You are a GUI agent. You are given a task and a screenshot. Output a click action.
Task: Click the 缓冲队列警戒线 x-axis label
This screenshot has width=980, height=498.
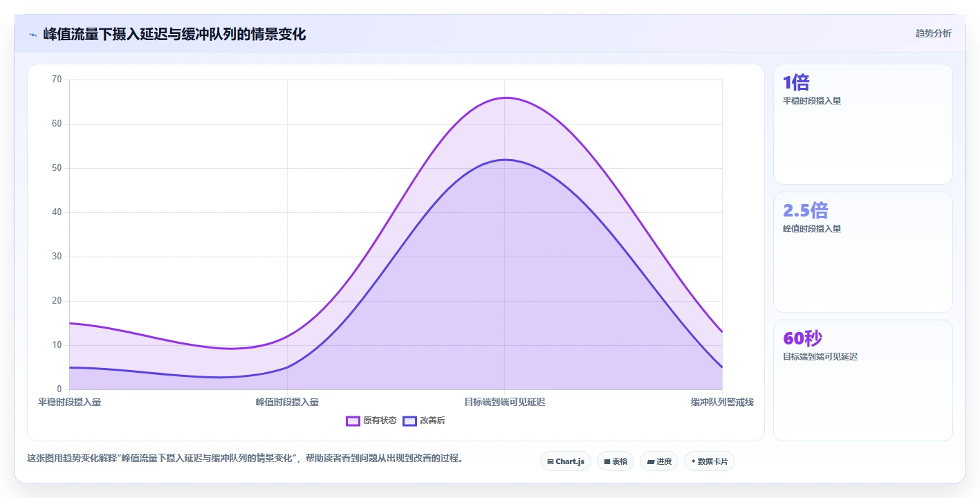coord(722,402)
